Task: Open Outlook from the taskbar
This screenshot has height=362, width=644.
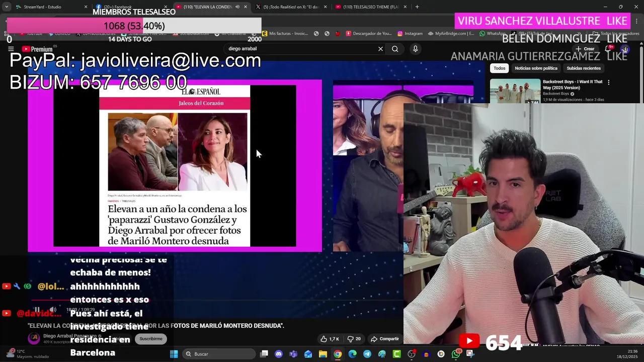Action: 308,354
